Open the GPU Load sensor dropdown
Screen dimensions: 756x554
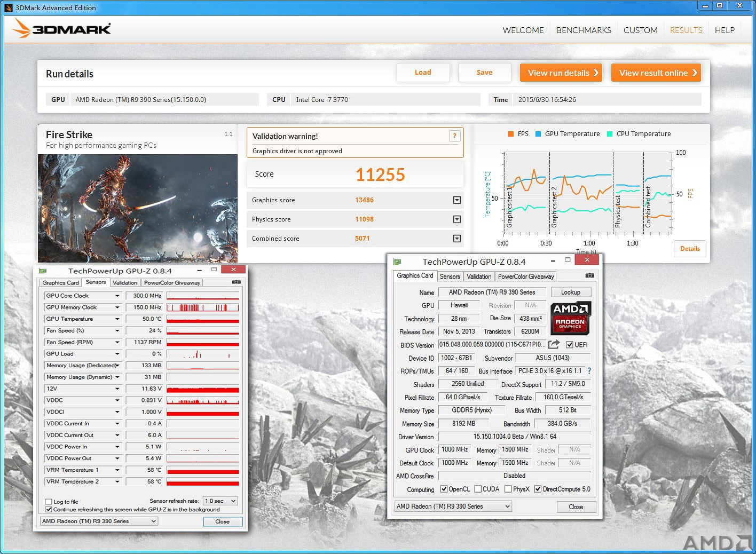tap(117, 354)
